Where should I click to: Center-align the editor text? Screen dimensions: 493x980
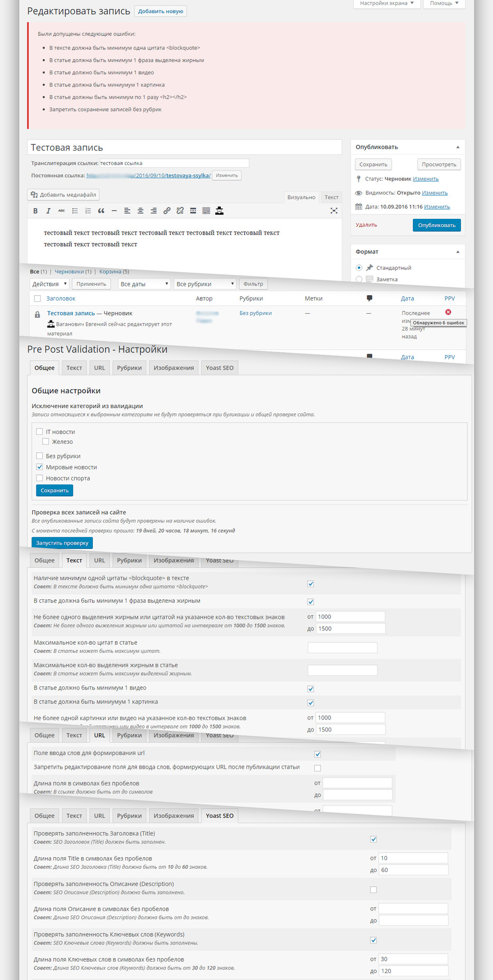[x=140, y=211]
